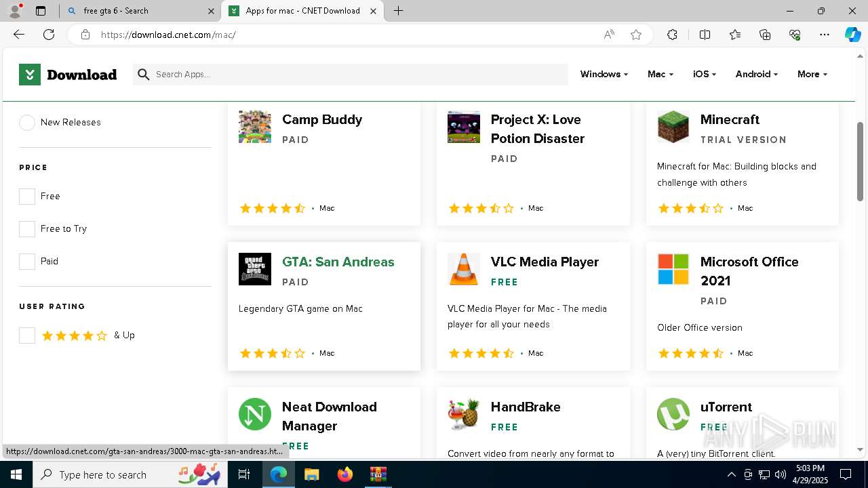Viewport: 868px width, 488px height.
Task: Open Task View on taskbar
Action: [x=244, y=474]
